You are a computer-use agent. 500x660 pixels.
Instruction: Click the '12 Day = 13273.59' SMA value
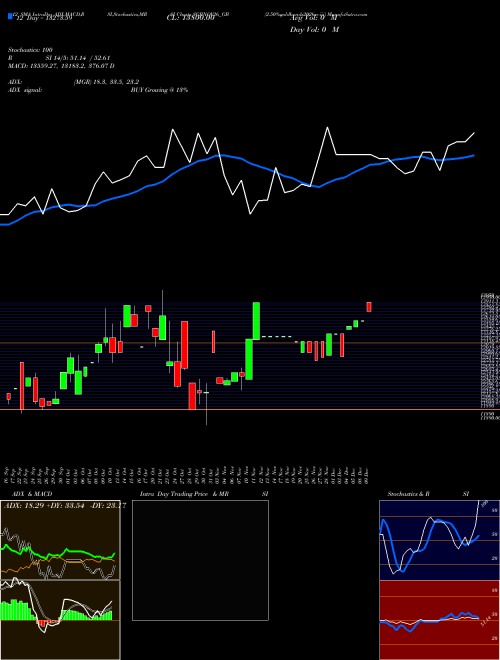tap(43, 19)
